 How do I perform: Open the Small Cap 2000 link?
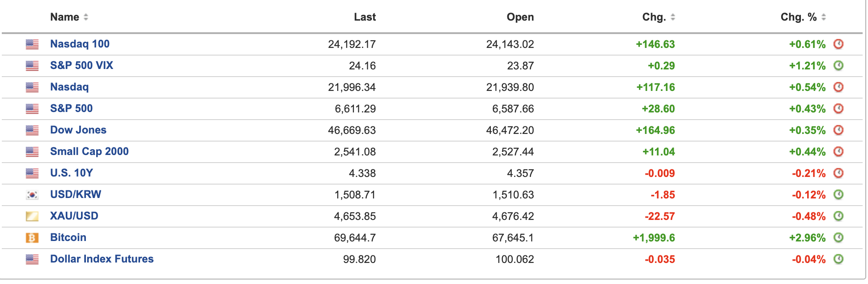(x=89, y=151)
